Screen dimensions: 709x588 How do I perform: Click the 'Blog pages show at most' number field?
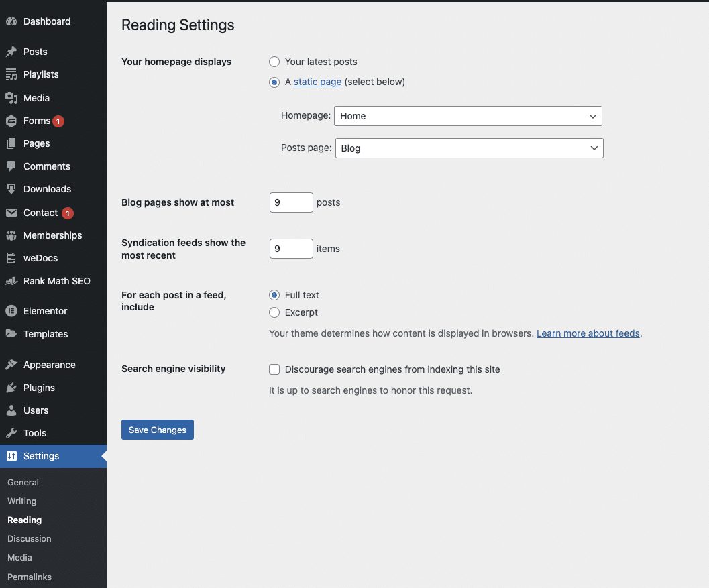coord(291,202)
